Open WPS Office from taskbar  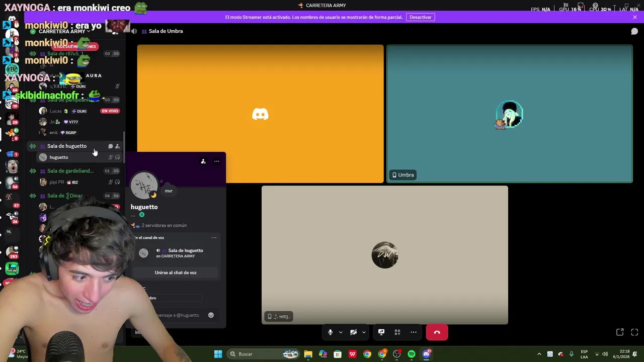point(352,354)
